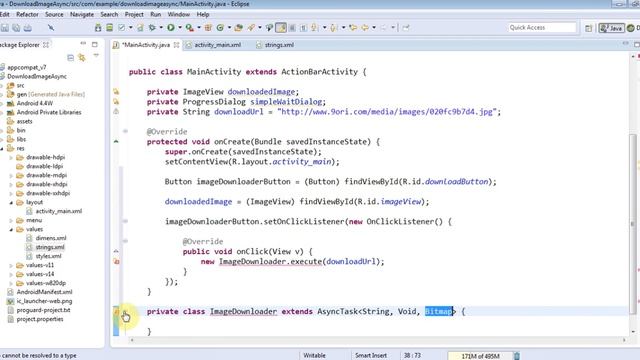Click the Back navigation arrow icon

364,27
